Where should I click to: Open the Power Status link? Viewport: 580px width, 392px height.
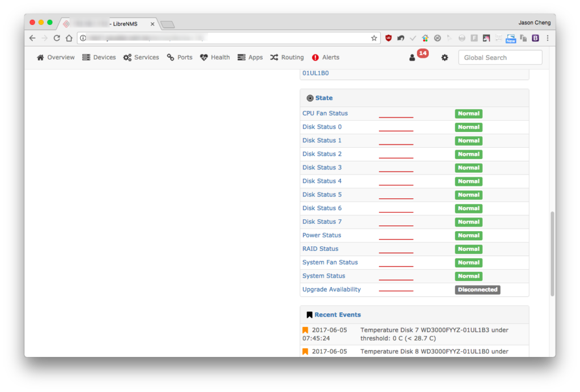point(322,235)
